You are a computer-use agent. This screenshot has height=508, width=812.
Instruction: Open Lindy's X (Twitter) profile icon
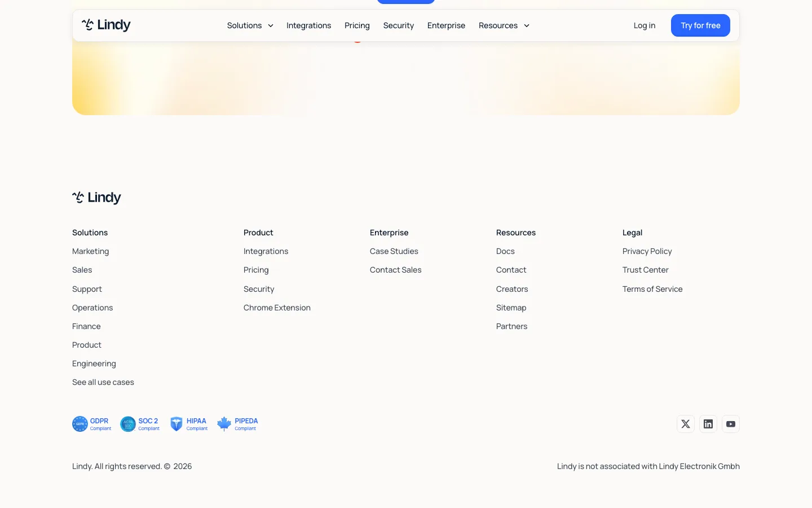(x=686, y=424)
